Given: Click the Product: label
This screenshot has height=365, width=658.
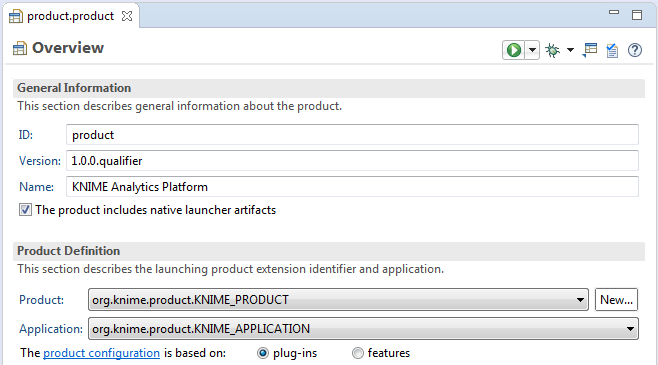Looking at the screenshot, I should pyautogui.click(x=42, y=300).
